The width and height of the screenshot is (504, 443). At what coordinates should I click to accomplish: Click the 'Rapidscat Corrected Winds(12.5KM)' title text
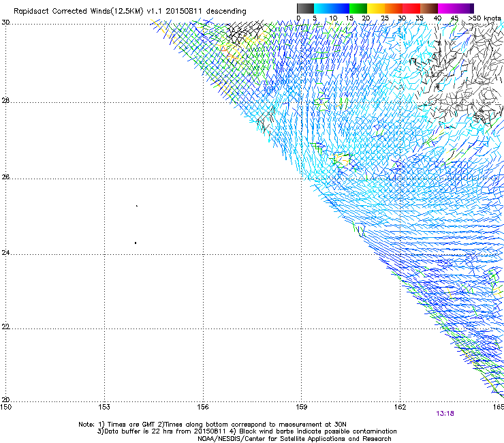tap(78, 12)
